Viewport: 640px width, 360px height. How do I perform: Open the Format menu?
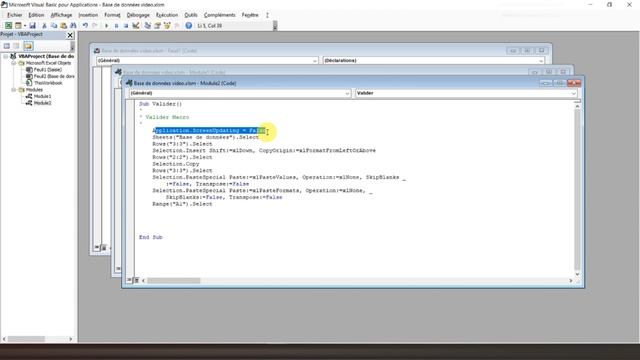[112, 15]
